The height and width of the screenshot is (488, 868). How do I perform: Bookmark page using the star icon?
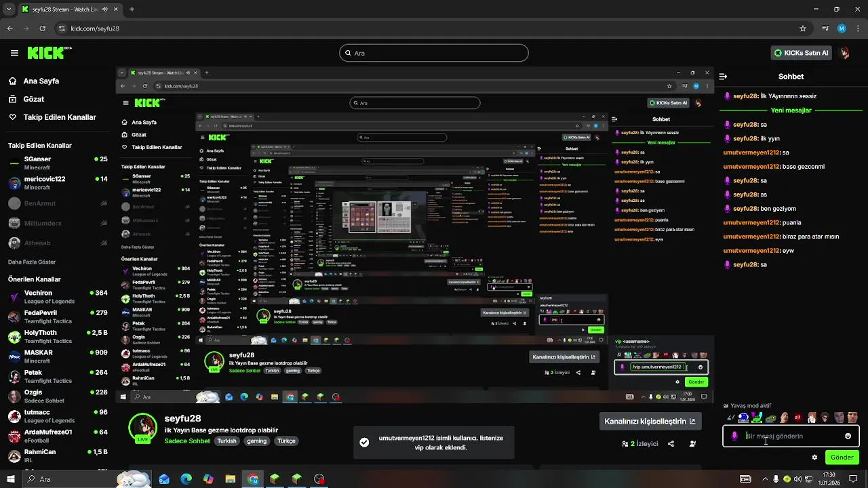[803, 28]
